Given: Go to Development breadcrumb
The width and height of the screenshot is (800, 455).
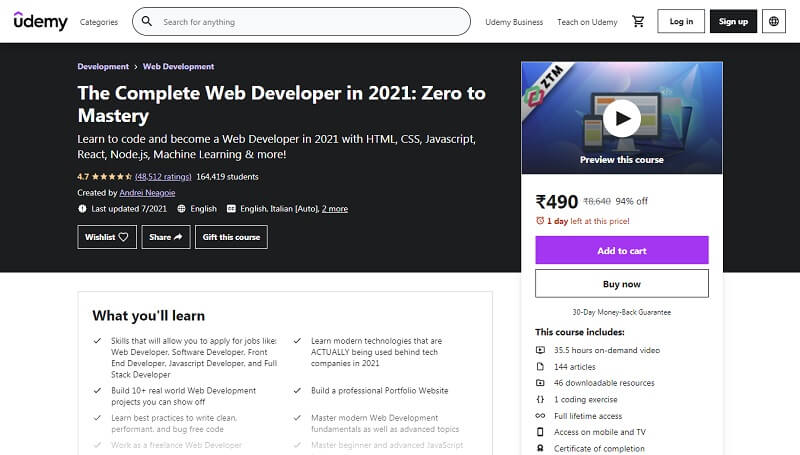Looking at the screenshot, I should click(103, 66).
